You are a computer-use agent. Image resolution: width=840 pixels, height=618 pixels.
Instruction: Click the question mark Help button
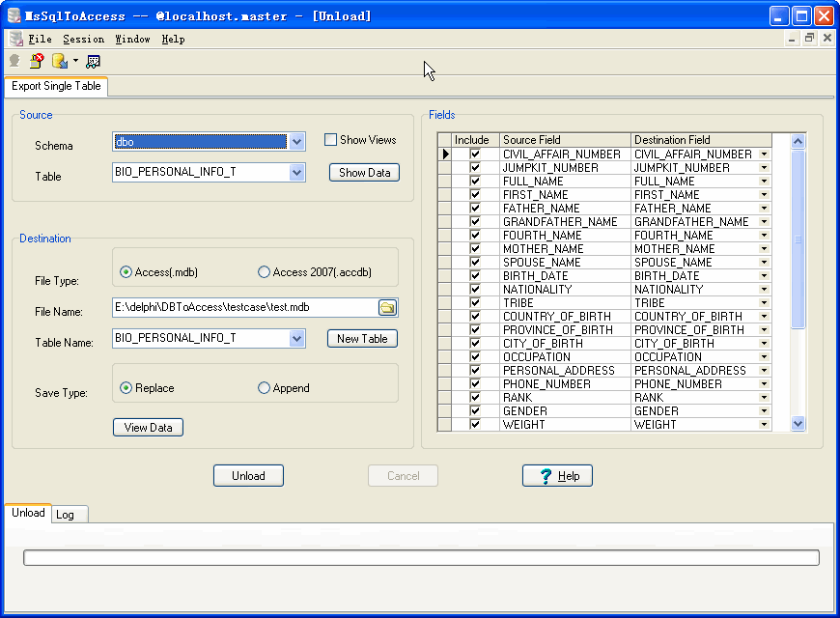click(557, 476)
